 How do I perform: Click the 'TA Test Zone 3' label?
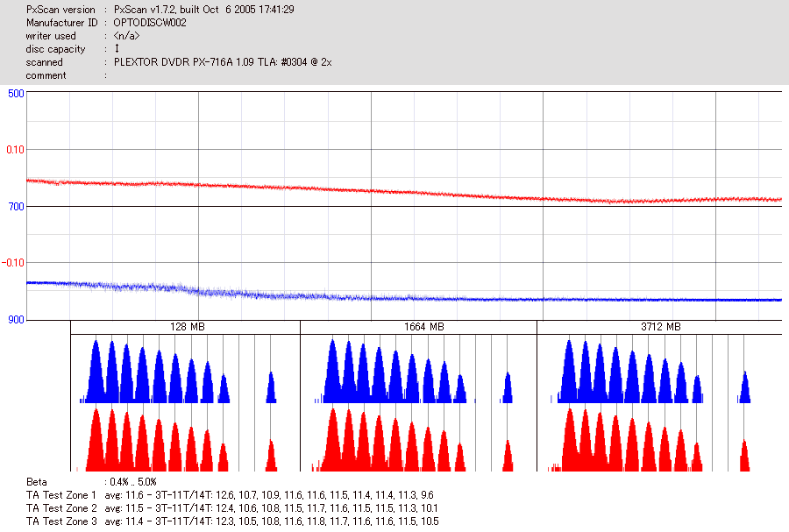pos(61,521)
